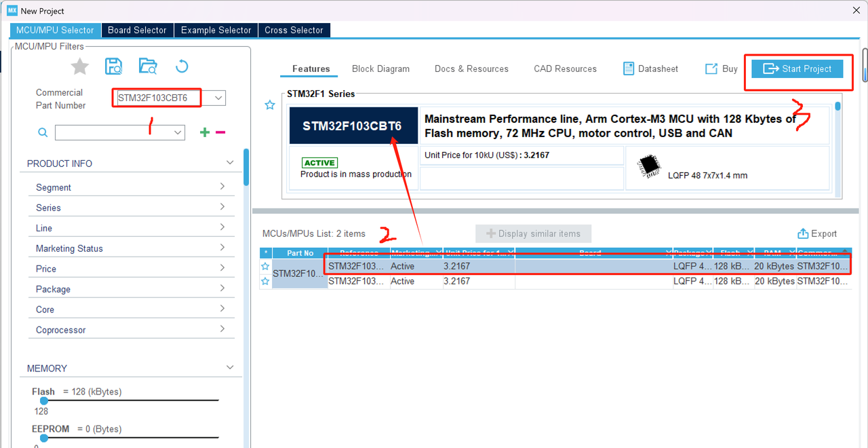Click the green ACTIVE status badge
The width and height of the screenshot is (868, 448).
[319, 163]
